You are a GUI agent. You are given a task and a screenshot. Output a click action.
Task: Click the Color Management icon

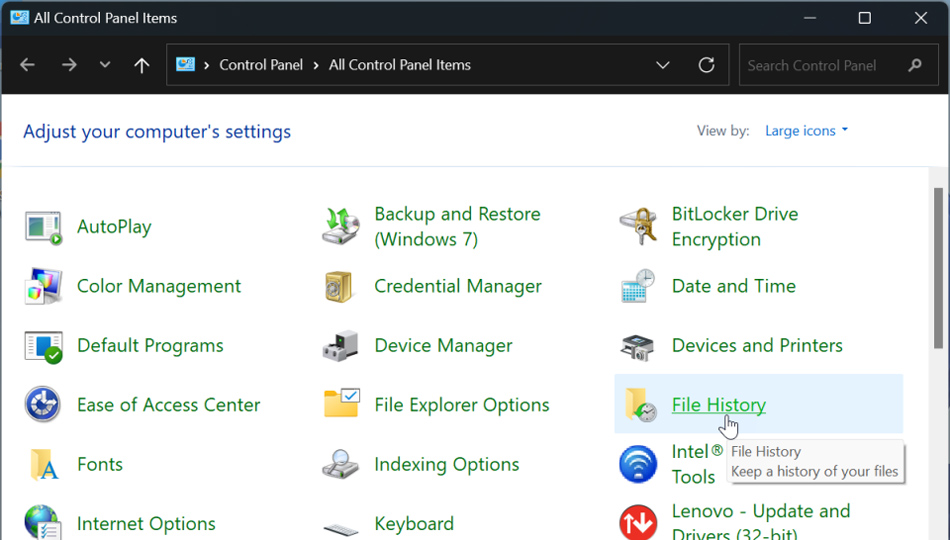tap(43, 287)
